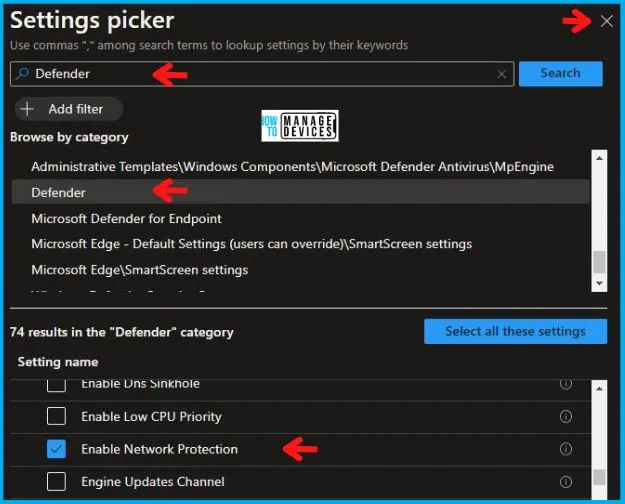Click category list scroll up arrow

[599, 158]
